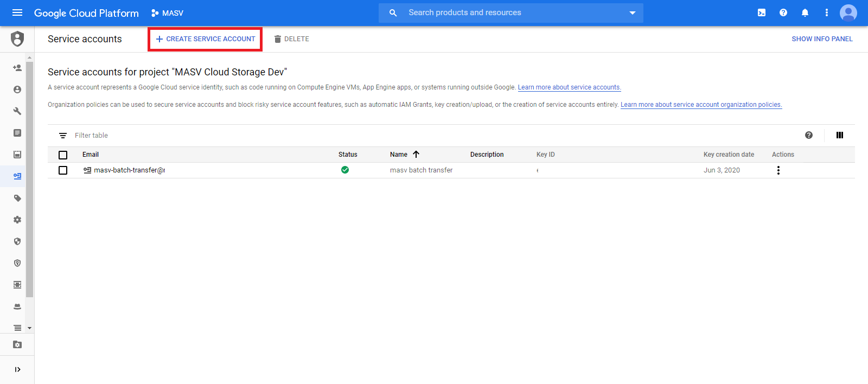Show the info panel
868x384 pixels.
pos(822,39)
